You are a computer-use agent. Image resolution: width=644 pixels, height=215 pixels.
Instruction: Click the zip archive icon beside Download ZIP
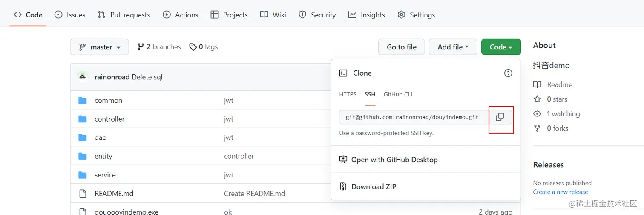tap(343, 186)
